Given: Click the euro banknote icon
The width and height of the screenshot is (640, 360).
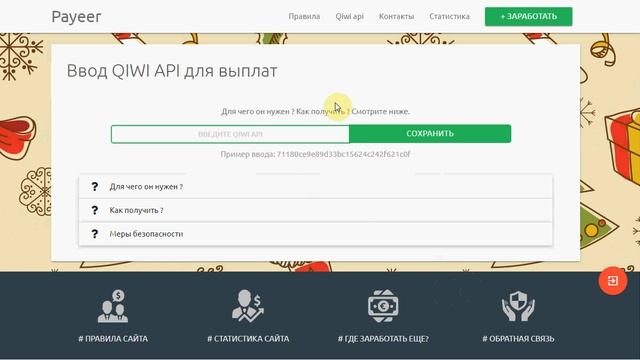Looking at the screenshot, I should [383, 306].
